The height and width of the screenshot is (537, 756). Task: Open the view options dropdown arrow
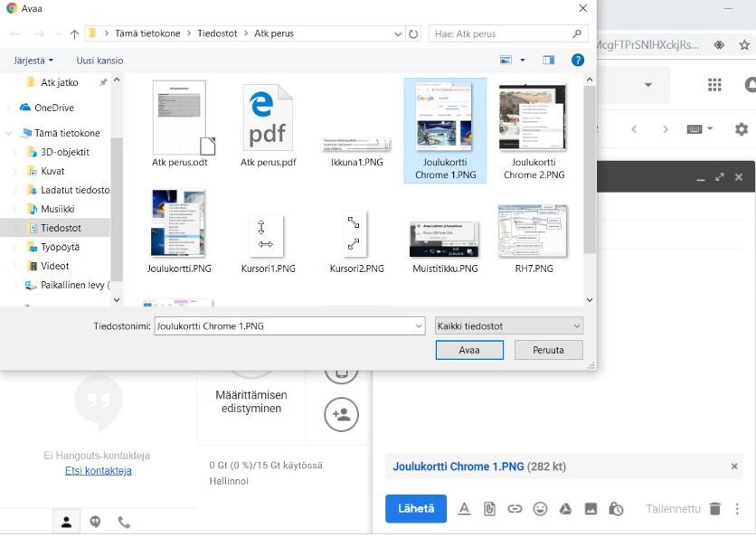click(x=523, y=61)
